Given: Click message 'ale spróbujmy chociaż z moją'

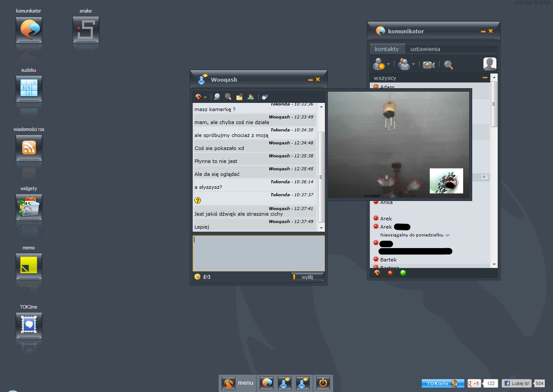Looking at the screenshot, I should pyautogui.click(x=231, y=135).
